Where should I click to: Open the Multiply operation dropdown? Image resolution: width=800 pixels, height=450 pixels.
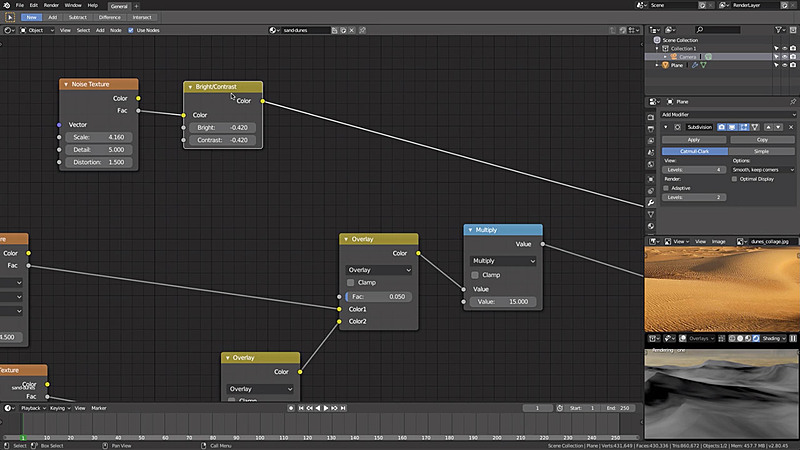coord(503,261)
